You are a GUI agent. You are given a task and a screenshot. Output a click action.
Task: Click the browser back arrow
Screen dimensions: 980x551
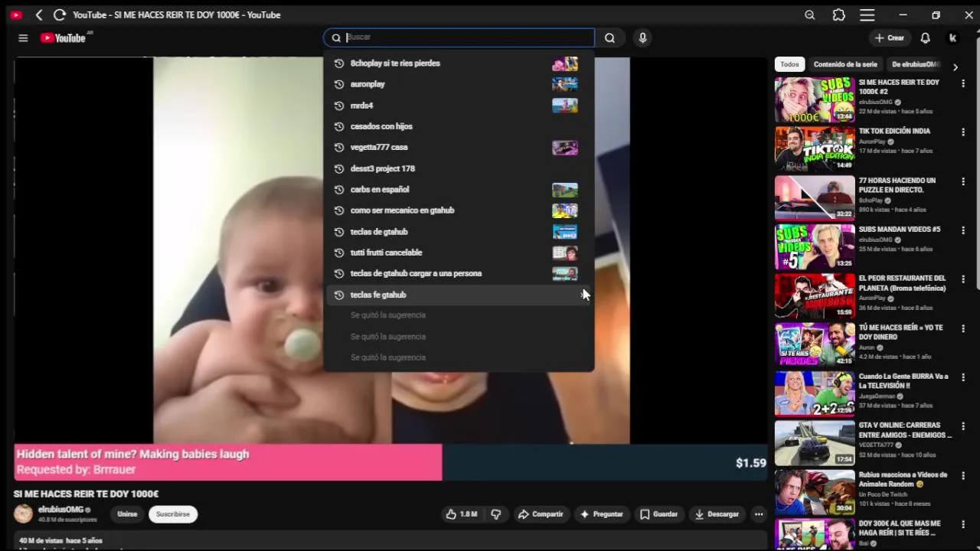pos(39,15)
